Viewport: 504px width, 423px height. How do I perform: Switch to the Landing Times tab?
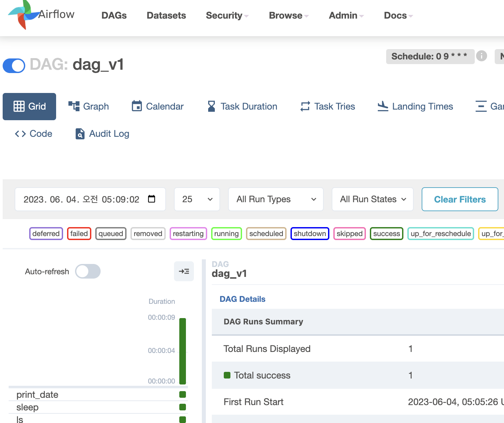tap(415, 106)
